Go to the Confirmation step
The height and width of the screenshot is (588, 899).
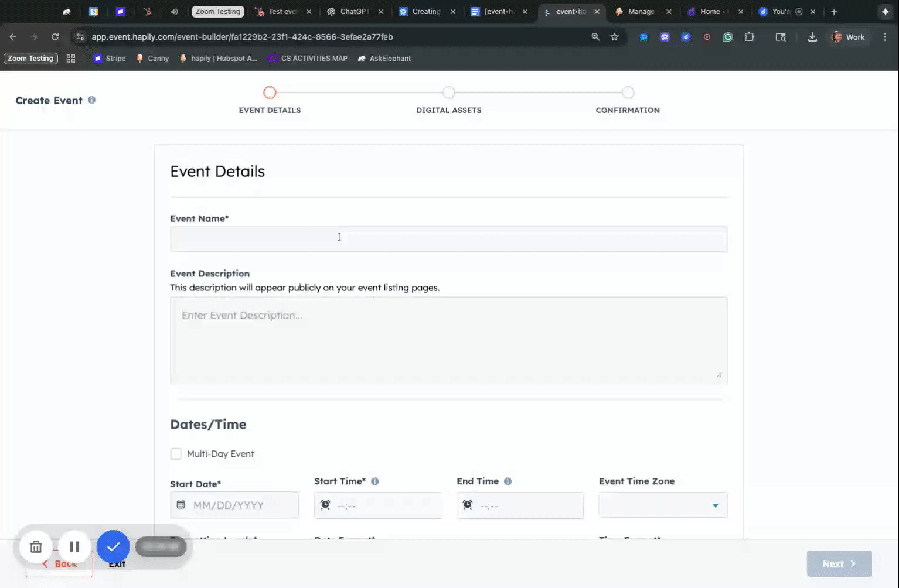point(628,93)
